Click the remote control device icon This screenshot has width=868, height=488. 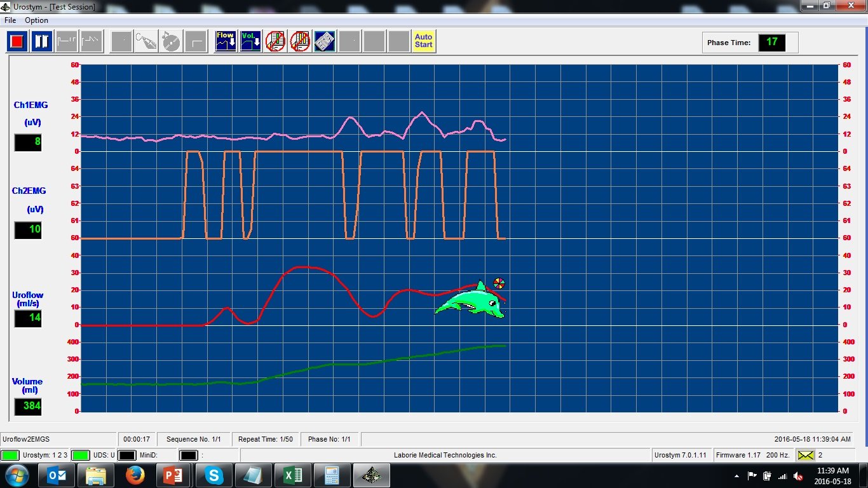point(325,42)
